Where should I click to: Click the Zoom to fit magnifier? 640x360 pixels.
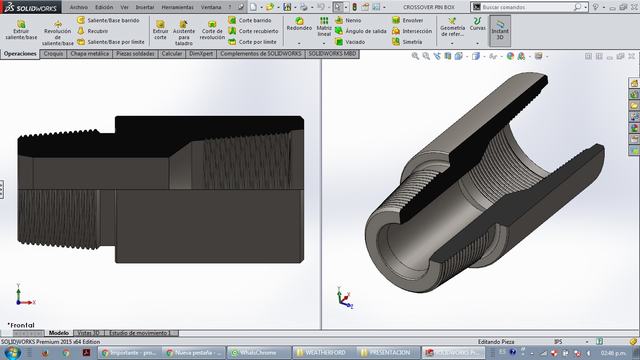click(415, 56)
